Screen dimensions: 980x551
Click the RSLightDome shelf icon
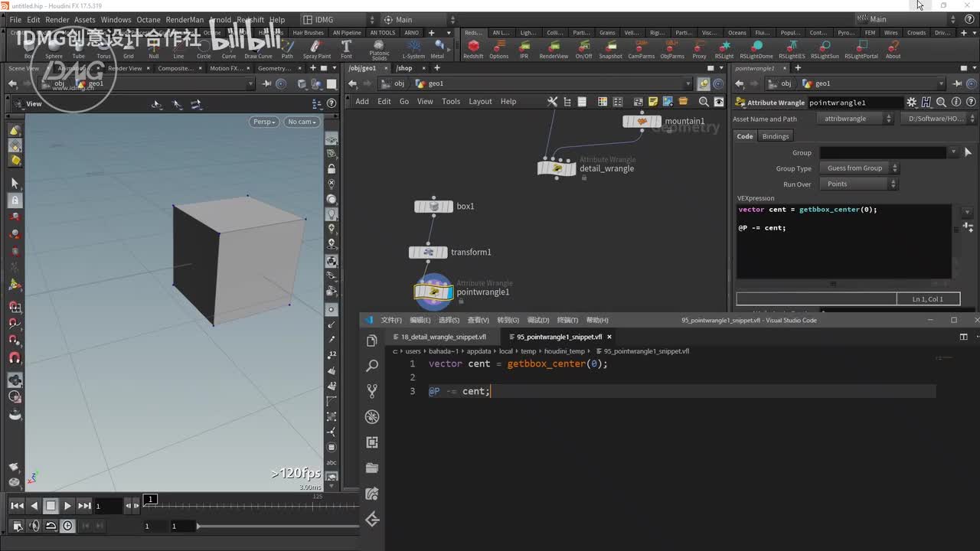click(x=756, y=47)
